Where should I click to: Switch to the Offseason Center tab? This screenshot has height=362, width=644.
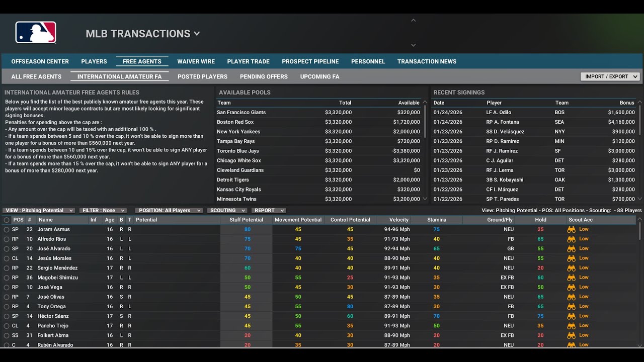[40, 61]
